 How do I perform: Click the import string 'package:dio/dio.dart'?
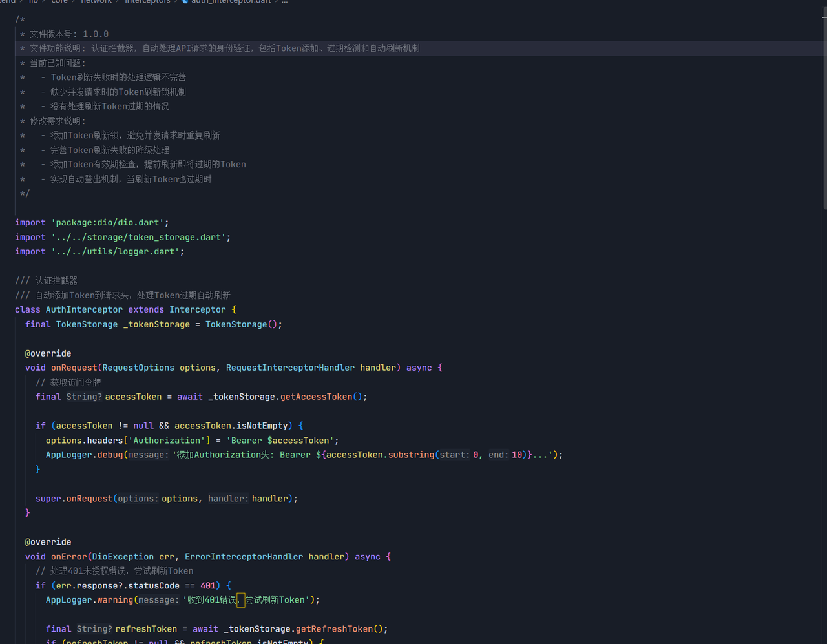[x=107, y=222]
